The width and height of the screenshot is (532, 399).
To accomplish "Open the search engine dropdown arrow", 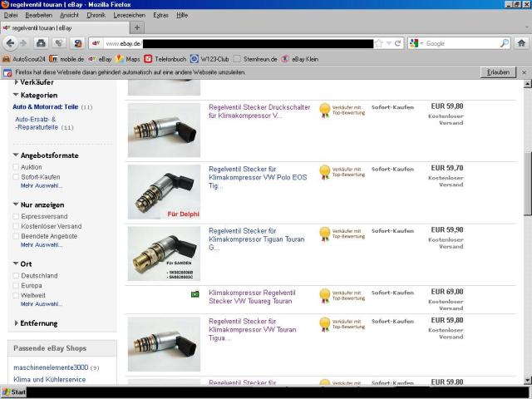I will coord(421,43).
